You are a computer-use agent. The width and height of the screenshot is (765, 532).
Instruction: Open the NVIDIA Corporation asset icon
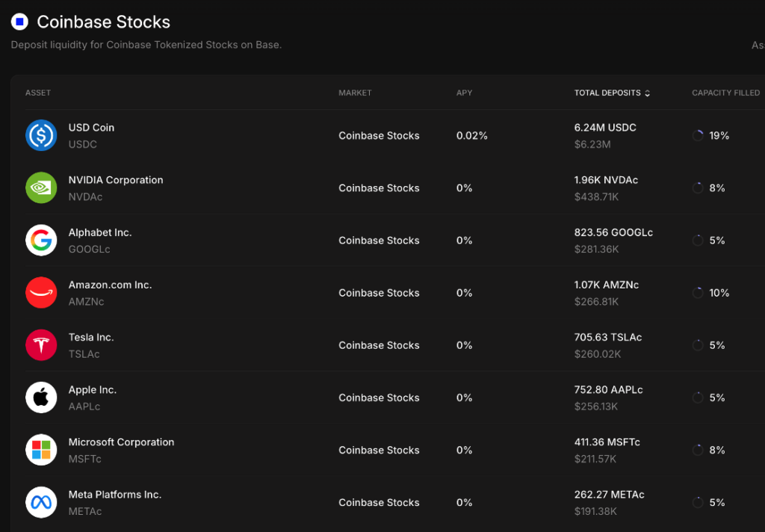tap(41, 188)
